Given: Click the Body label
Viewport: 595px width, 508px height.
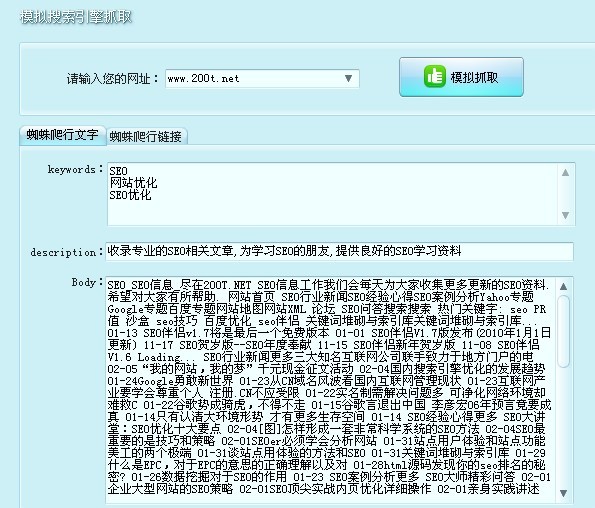Looking at the screenshot, I should (x=87, y=283).
